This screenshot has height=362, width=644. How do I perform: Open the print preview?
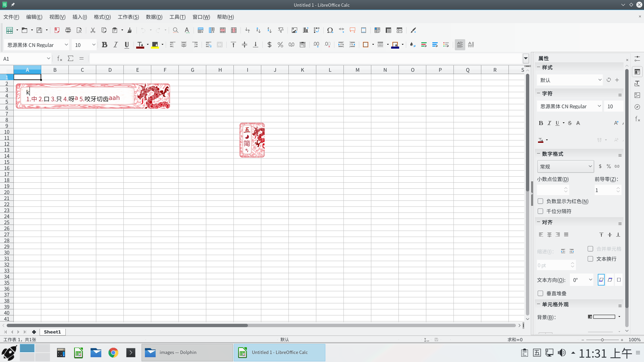(x=79, y=30)
